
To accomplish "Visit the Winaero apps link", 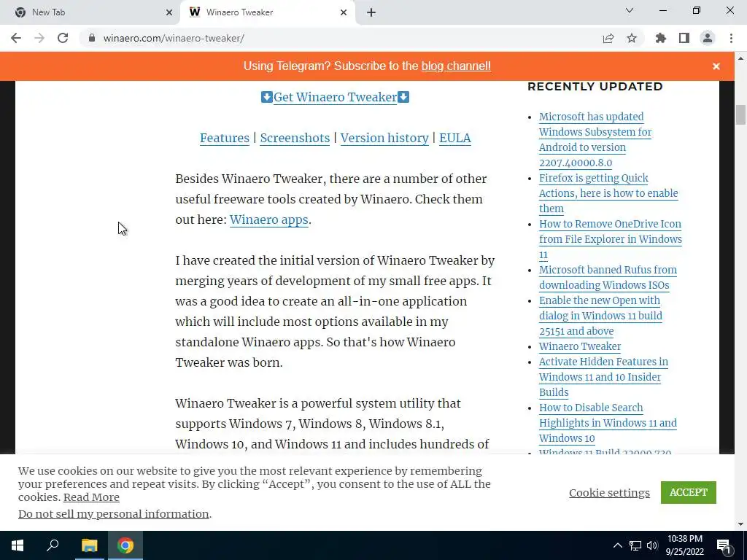I will click(x=268, y=219).
